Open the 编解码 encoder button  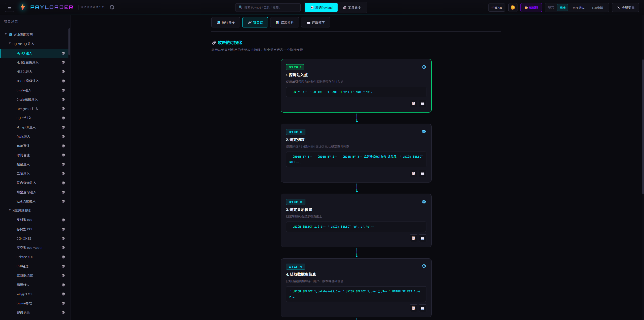coord(531,8)
